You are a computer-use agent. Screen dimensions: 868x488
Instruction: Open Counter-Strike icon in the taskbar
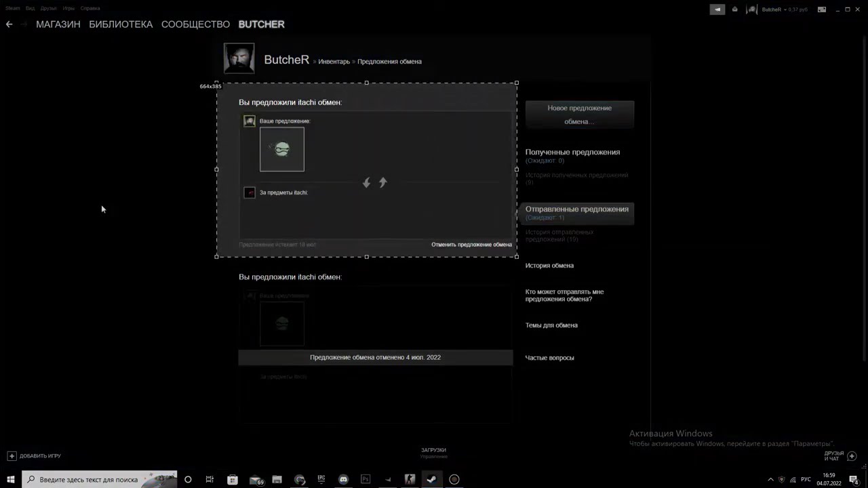pyautogui.click(x=410, y=479)
